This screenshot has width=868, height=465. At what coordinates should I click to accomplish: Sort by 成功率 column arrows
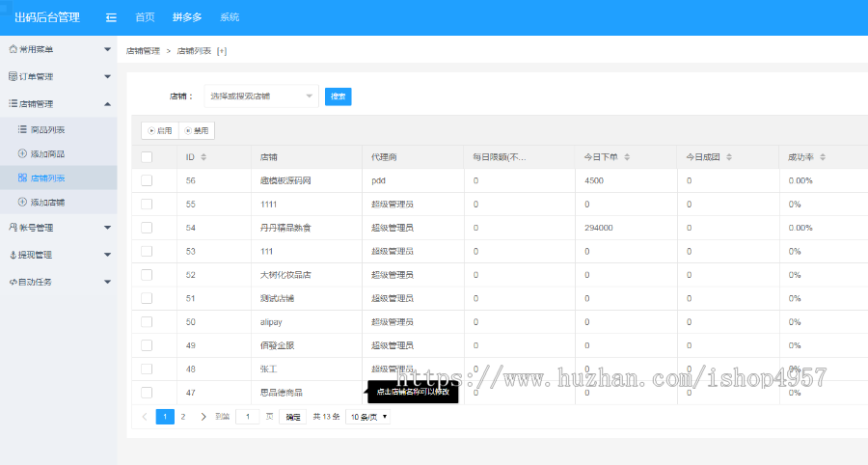tap(823, 157)
